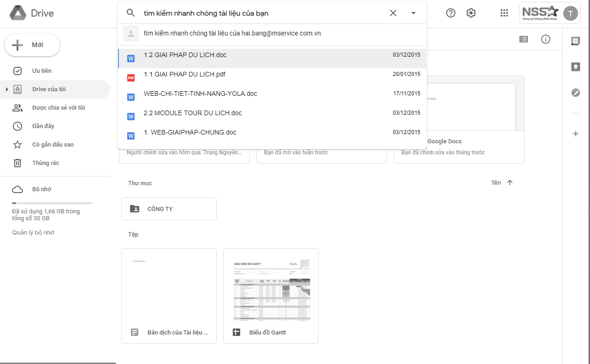This screenshot has width=590, height=364.
Task: Open the Google apps grid
Action: tap(504, 12)
